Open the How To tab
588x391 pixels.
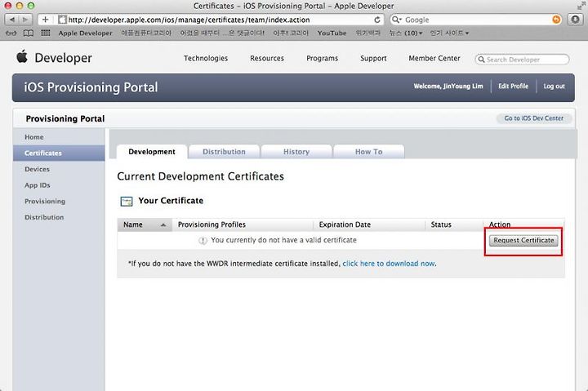pos(368,152)
